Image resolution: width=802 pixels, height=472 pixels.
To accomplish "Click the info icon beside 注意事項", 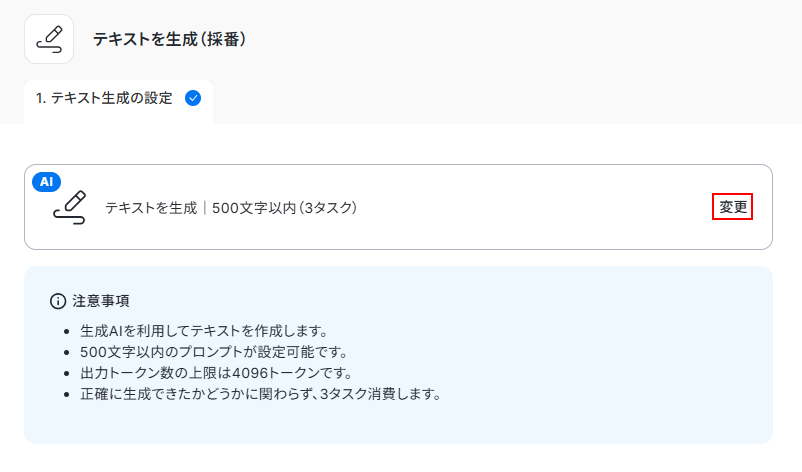I will click(58, 301).
